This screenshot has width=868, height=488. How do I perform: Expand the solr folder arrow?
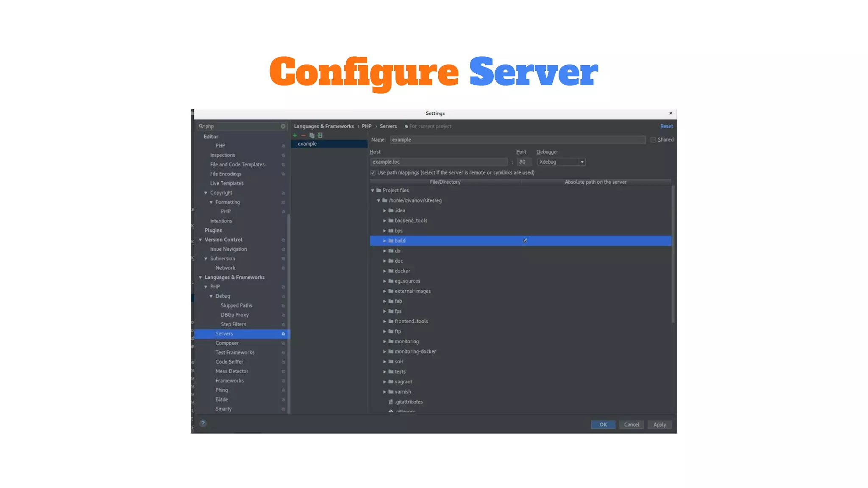(x=384, y=362)
